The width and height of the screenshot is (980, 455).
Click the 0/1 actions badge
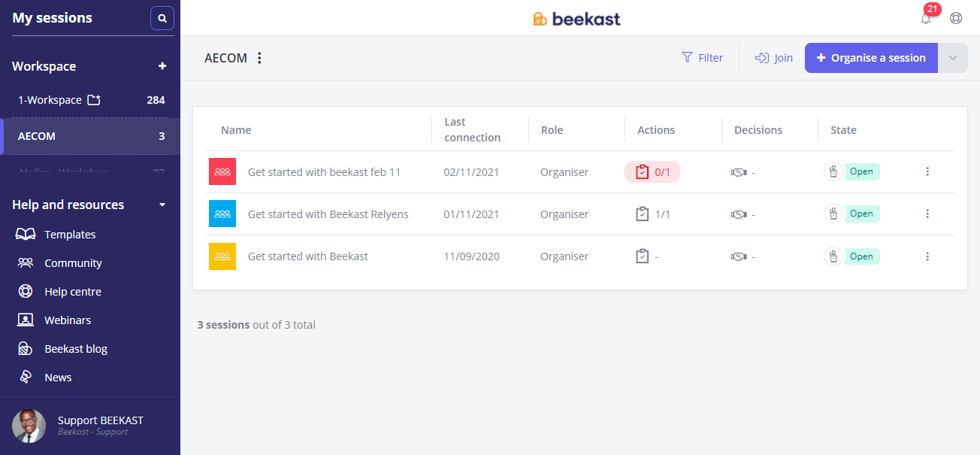pyautogui.click(x=652, y=171)
